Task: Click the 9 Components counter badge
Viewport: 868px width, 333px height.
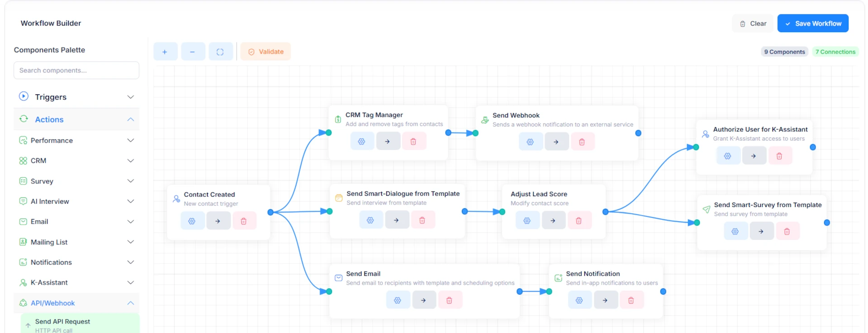Action: 784,52
